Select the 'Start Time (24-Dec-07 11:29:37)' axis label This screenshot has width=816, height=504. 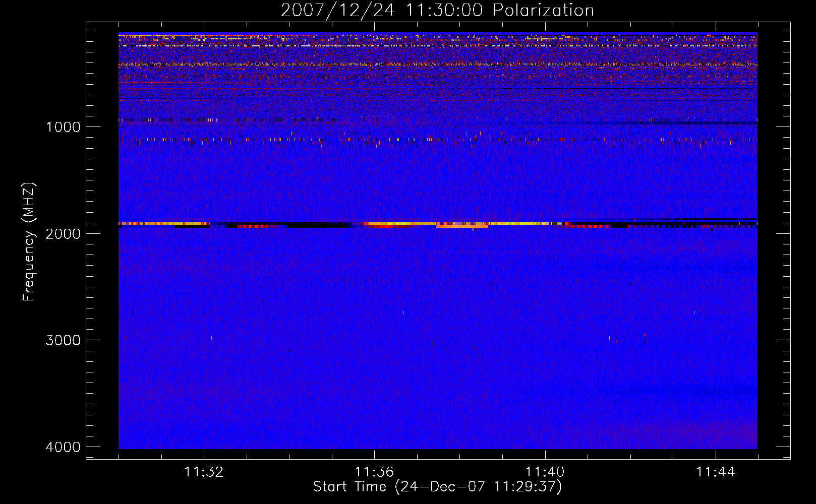(x=437, y=487)
